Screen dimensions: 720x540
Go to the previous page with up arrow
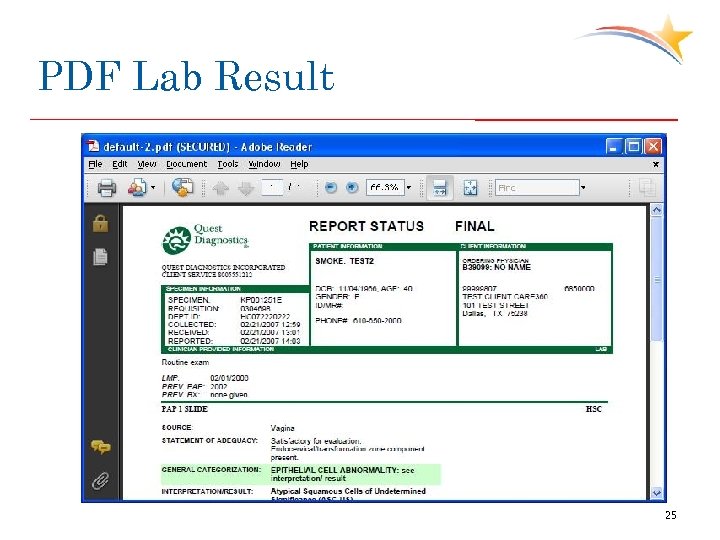pyautogui.click(x=221, y=188)
